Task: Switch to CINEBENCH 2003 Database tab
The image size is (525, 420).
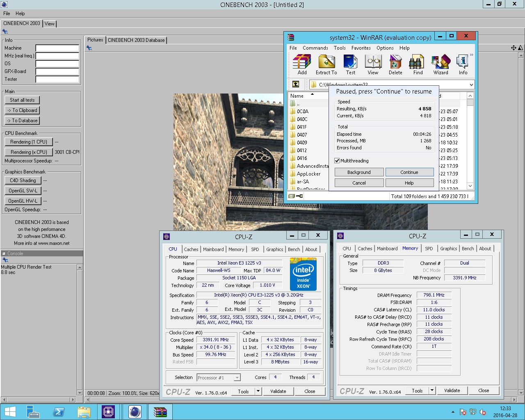Action: coord(136,40)
